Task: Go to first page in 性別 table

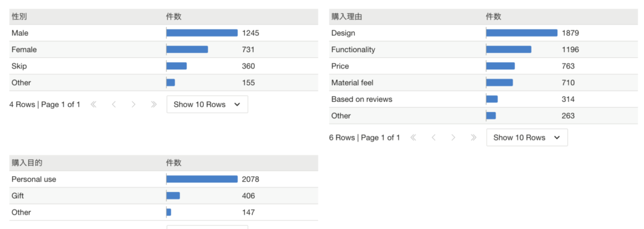Action: (93, 104)
